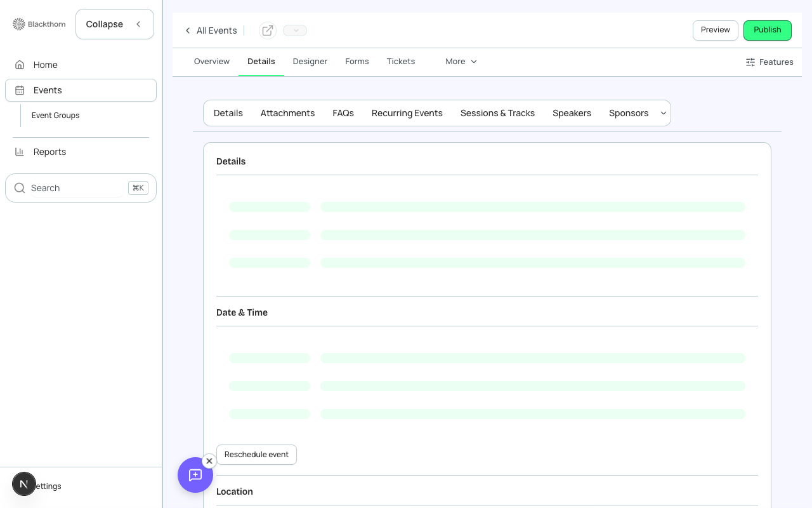Click Reschedule event button
This screenshot has width=812, height=508.
pos(256,455)
